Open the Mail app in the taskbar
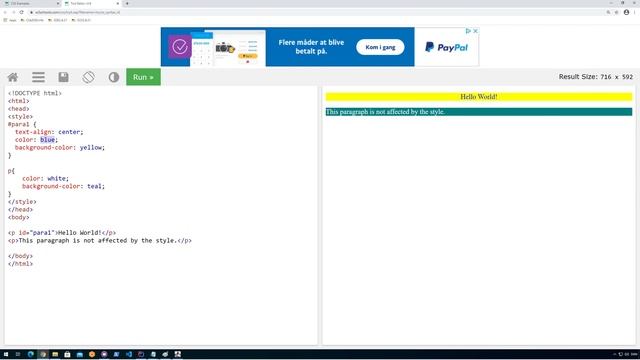Screen dimensions: 640x360 point(80,354)
